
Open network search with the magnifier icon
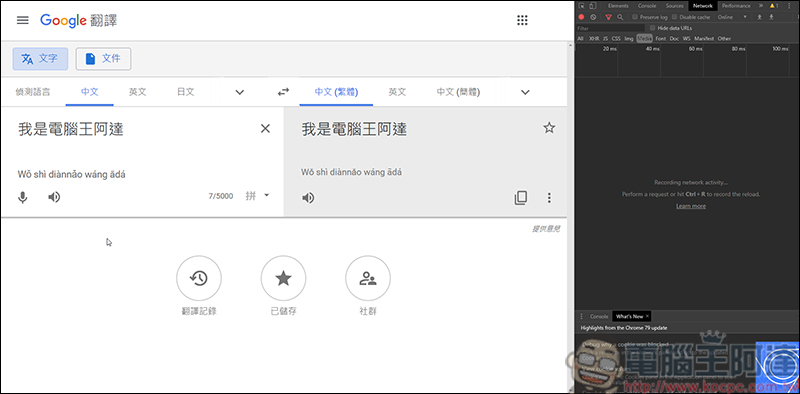(x=620, y=17)
